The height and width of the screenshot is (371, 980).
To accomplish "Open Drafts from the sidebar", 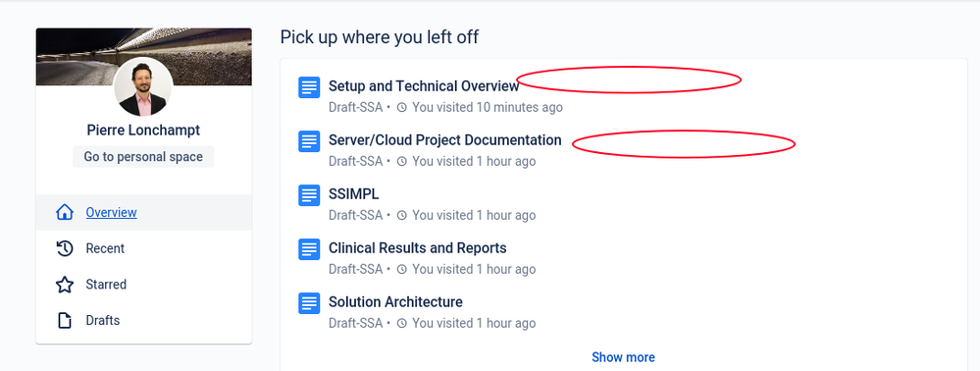I will [x=144, y=320].
